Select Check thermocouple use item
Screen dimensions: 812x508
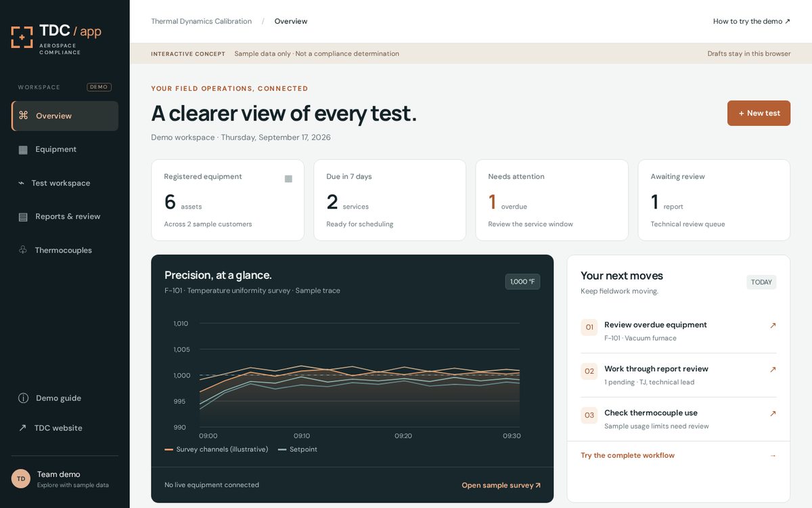click(x=679, y=419)
